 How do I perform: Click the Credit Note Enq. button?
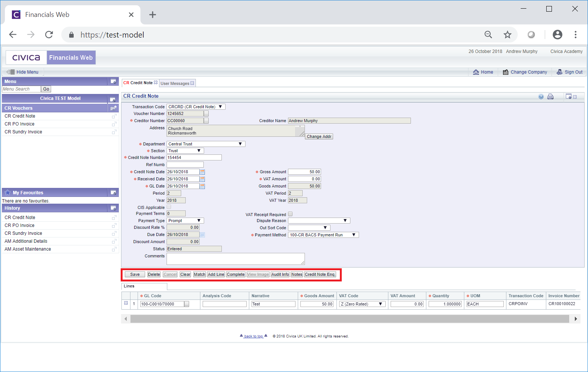320,274
